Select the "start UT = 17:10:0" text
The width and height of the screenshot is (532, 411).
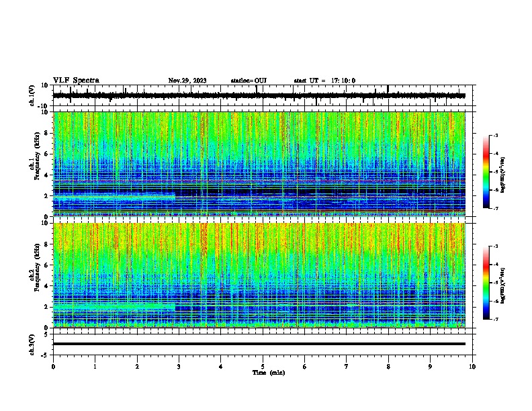(x=324, y=81)
